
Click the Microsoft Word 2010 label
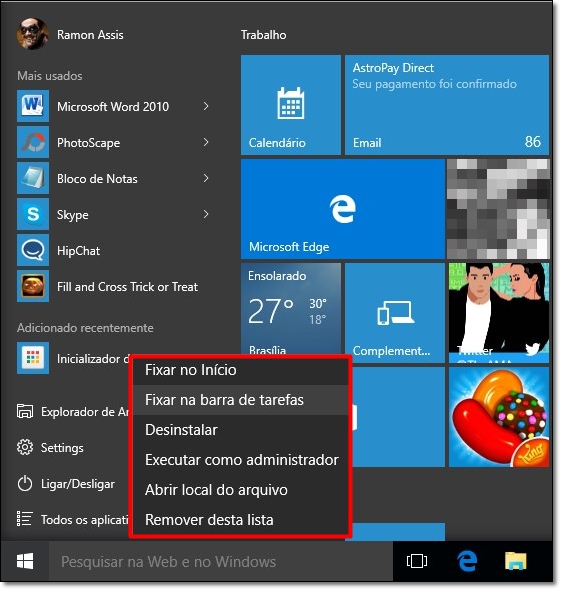click(113, 106)
